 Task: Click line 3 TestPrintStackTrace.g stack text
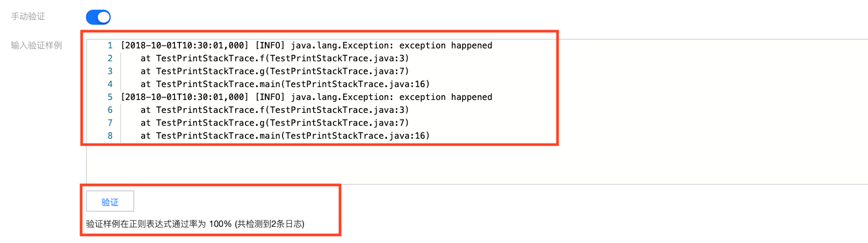274,72
